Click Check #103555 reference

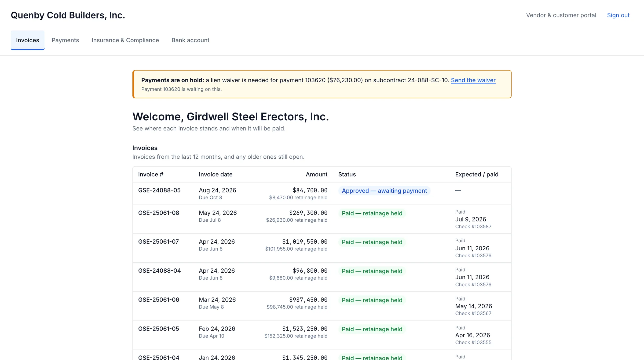pos(473,342)
